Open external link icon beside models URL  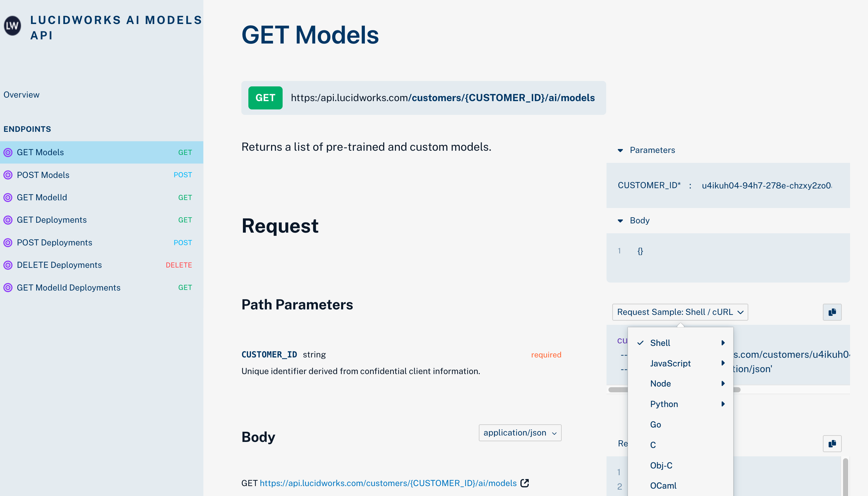tap(525, 483)
